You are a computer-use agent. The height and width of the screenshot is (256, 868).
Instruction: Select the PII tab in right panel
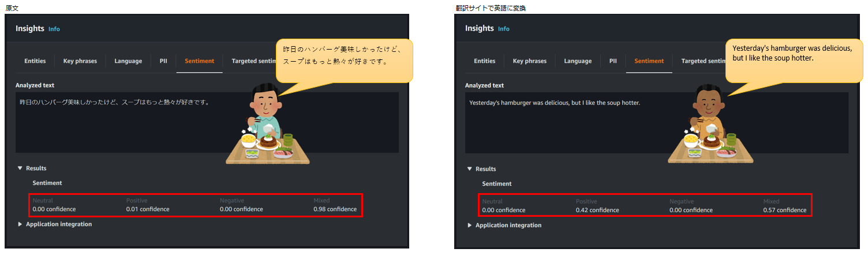[613, 61]
